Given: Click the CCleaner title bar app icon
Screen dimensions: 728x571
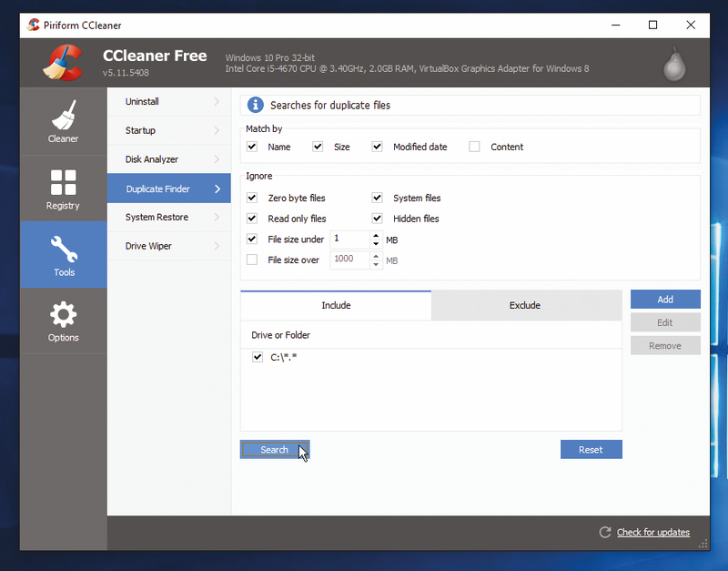Looking at the screenshot, I should tap(34, 25).
